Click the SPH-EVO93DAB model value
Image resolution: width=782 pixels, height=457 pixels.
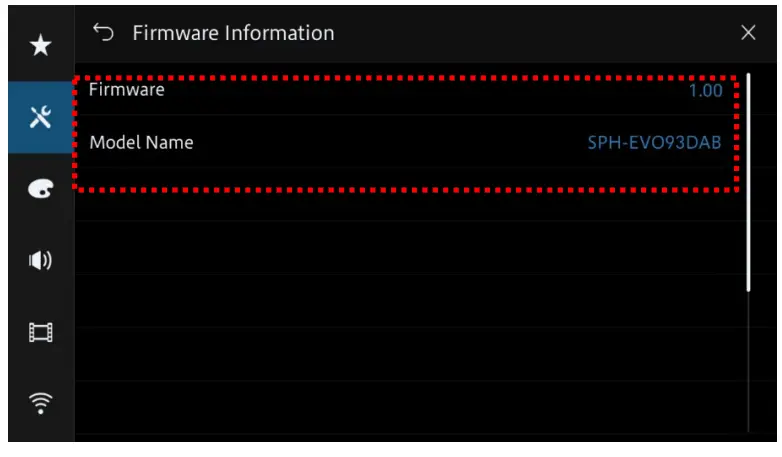(x=654, y=143)
